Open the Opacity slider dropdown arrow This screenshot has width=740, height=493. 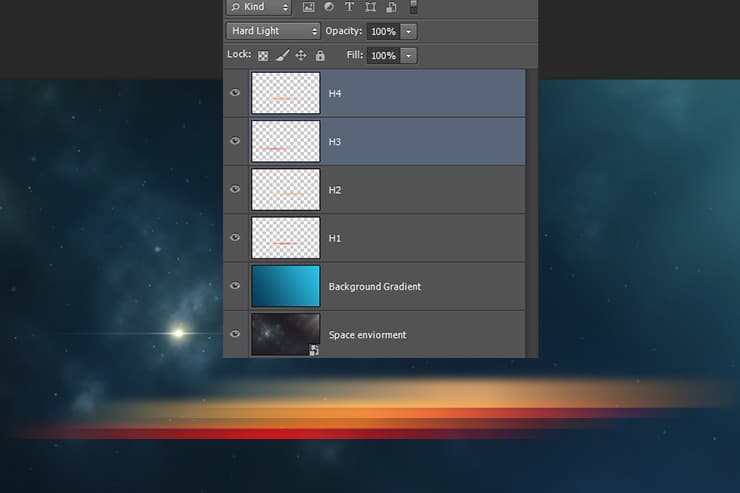pyautogui.click(x=409, y=32)
